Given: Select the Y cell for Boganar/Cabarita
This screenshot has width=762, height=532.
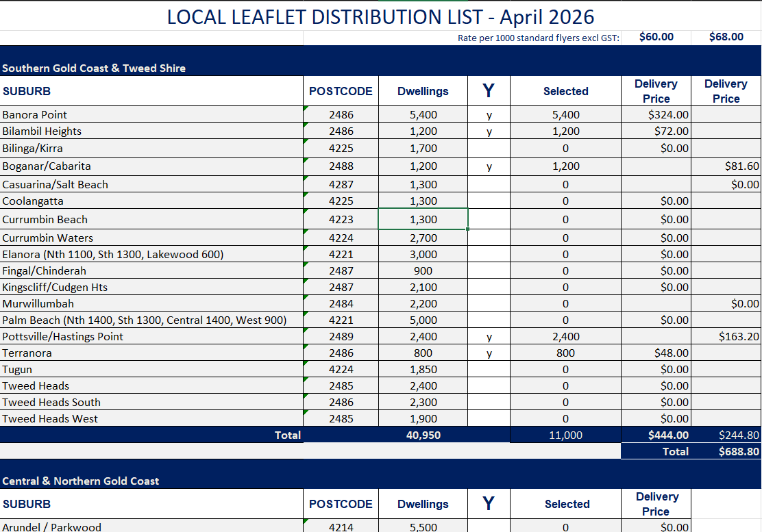Looking at the screenshot, I should tap(489, 166).
